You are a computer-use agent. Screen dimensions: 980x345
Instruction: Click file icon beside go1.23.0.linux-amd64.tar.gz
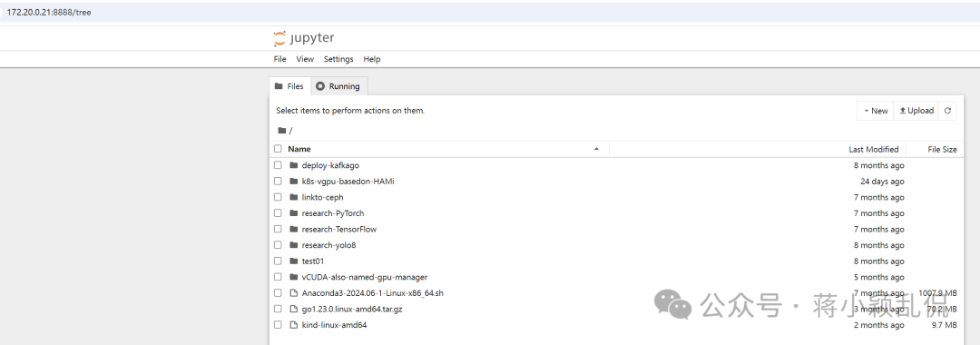294,309
